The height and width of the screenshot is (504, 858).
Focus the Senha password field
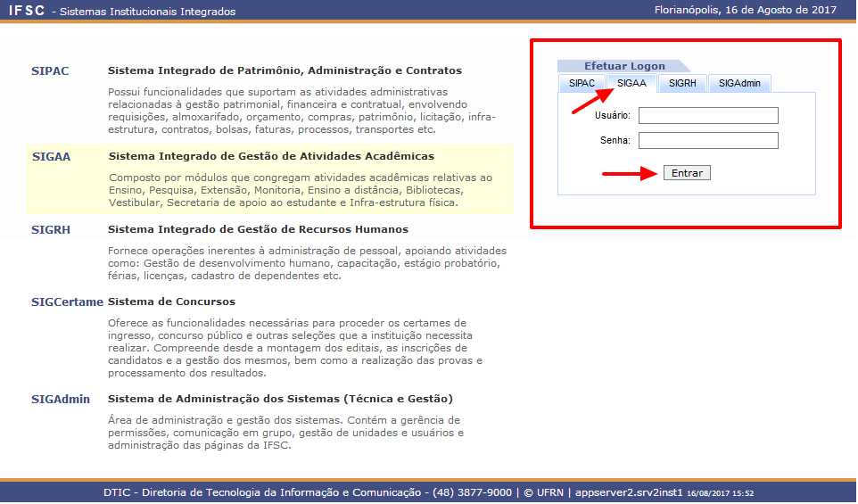[708, 141]
